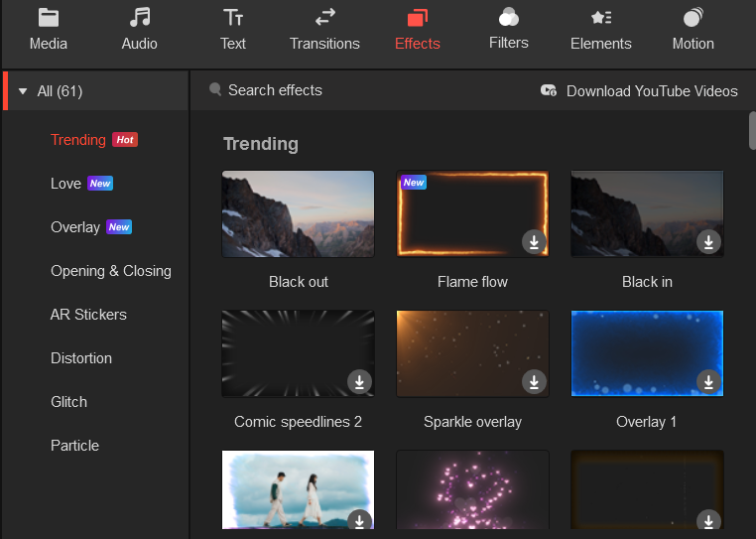
Task: Open the Motion icon
Action: coord(693,18)
